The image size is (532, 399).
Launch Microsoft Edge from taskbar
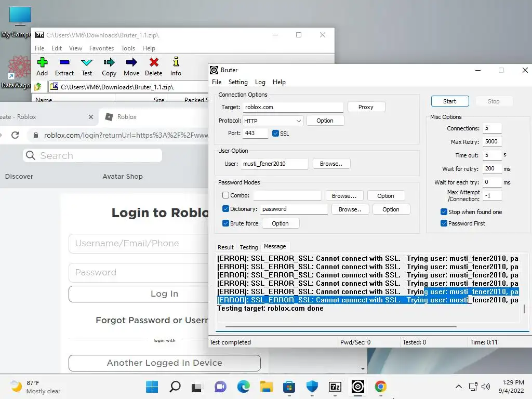(x=243, y=387)
